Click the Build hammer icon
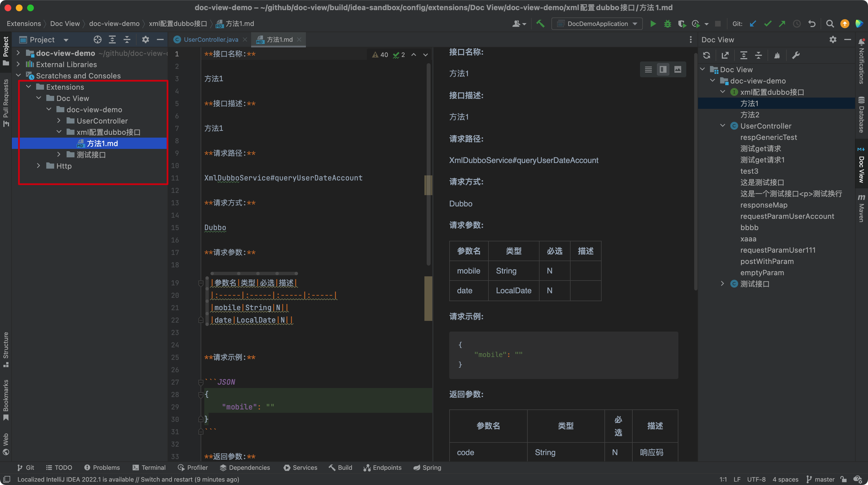 pyautogui.click(x=540, y=24)
